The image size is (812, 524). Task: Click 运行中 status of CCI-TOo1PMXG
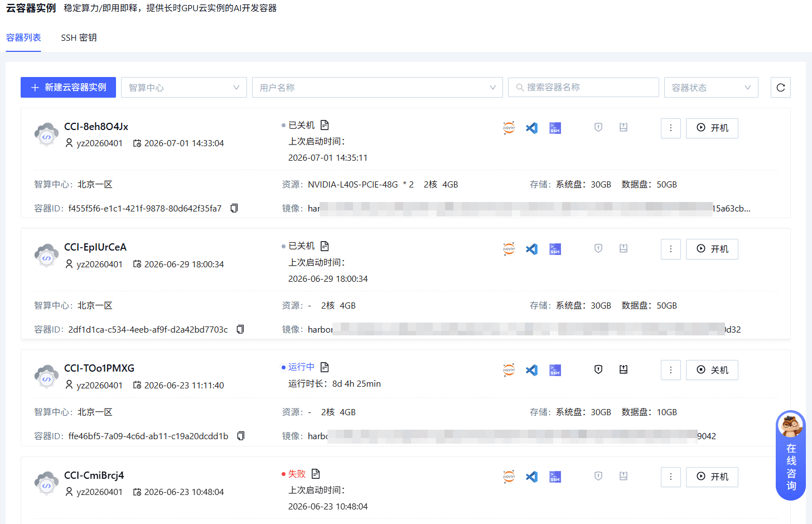coord(301,367)
